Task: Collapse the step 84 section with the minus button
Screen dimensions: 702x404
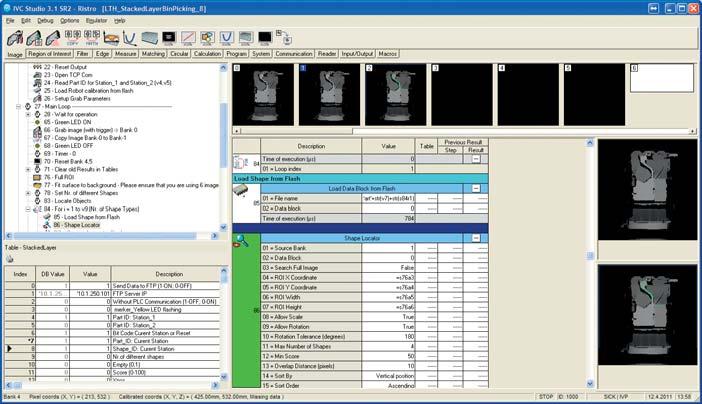Action: 476,159
